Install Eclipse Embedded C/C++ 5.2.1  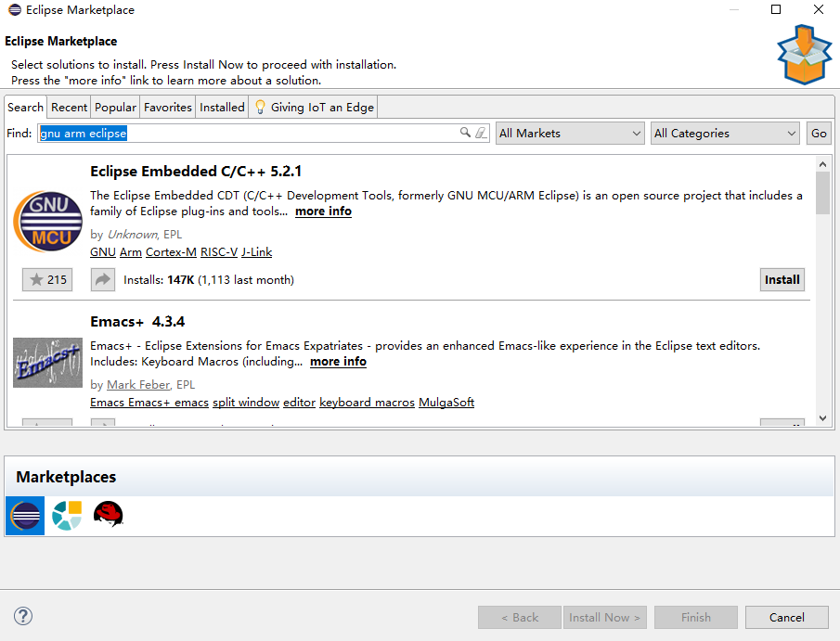(782, 279)
